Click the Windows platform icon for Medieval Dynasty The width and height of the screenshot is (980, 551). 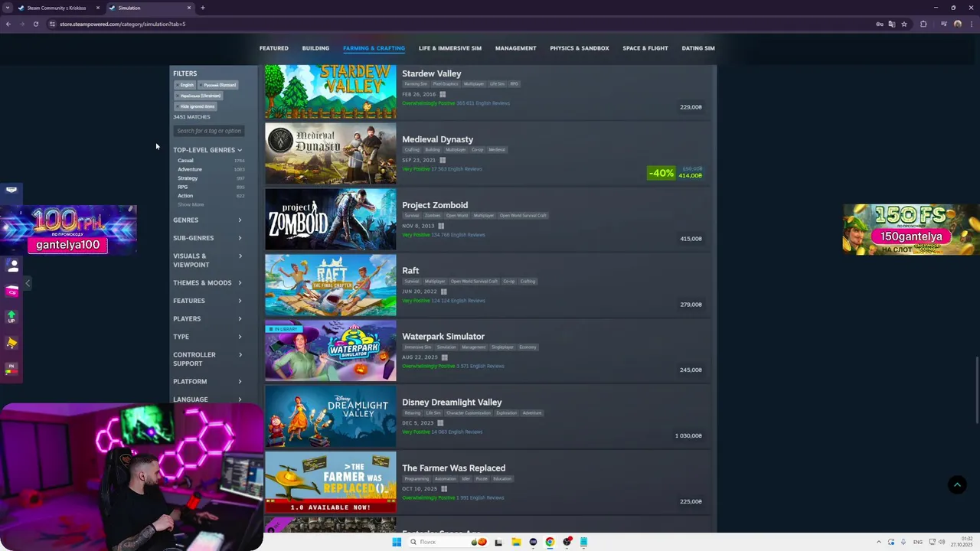click(x=443, y=160)
